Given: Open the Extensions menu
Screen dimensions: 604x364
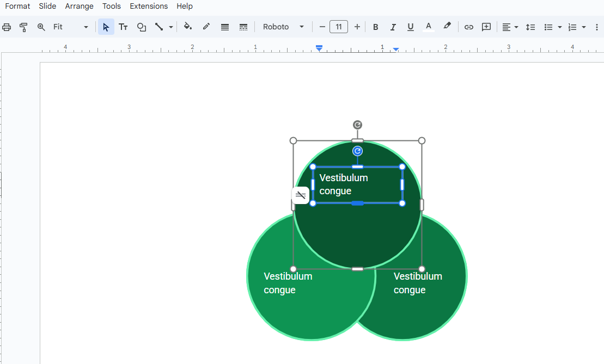Looking at the screenshot, I should pyautogui.click(x=149, y=6).
